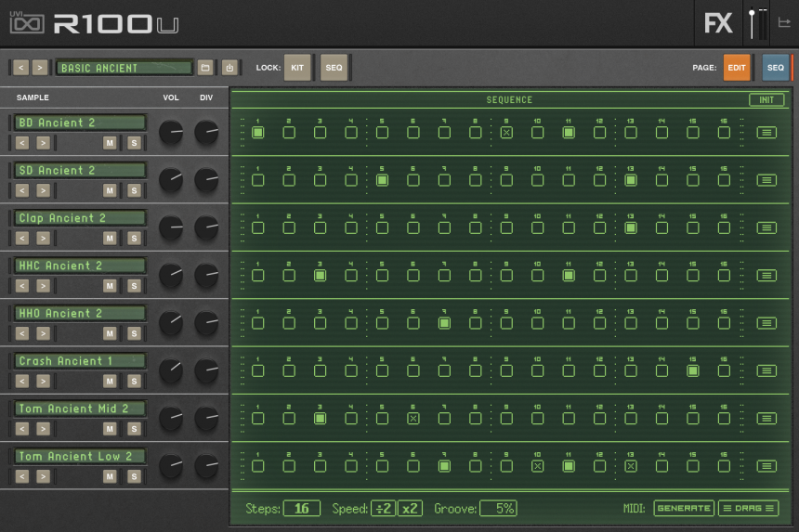The image size is (799, 532).
Task: Switch to the EDIT page
Action: coord(737,68)
